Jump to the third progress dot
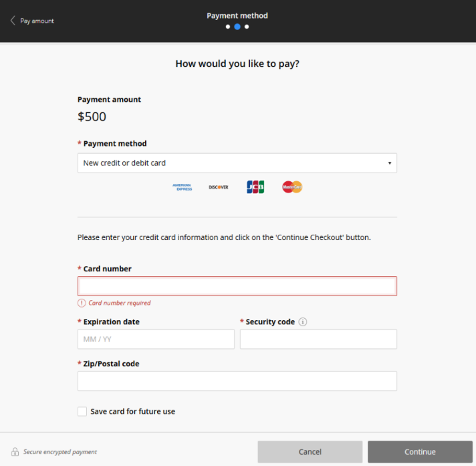This screenshot has width=476, height=466. [x=247, y=27]
